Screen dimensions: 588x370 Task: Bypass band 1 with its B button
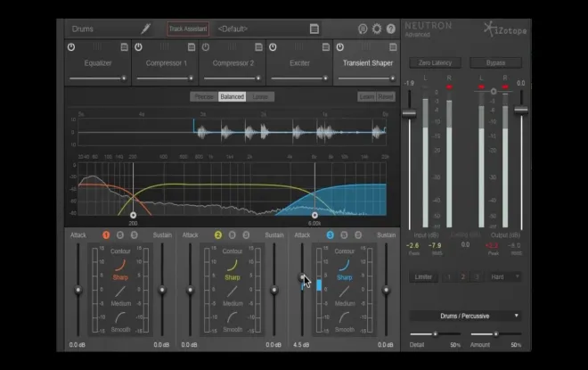(x=120, y=234)
